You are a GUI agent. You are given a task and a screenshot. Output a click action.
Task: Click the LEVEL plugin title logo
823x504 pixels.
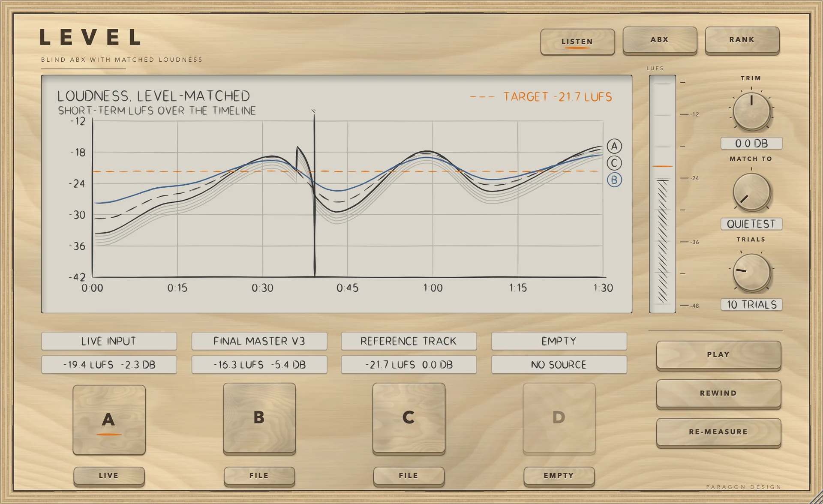point(90,38)
